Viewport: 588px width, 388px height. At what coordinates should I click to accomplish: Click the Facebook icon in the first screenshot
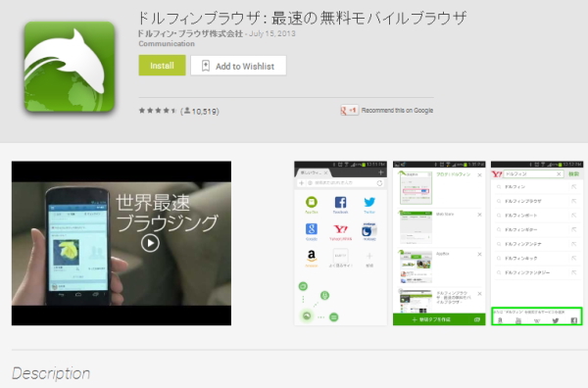click(x=340, y=203)
